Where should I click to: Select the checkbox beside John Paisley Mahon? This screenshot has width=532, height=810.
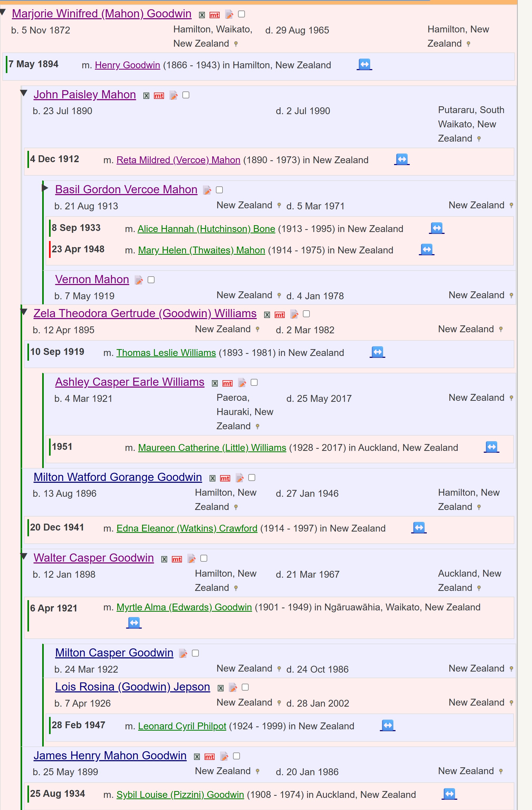click(x=186, y=95)
